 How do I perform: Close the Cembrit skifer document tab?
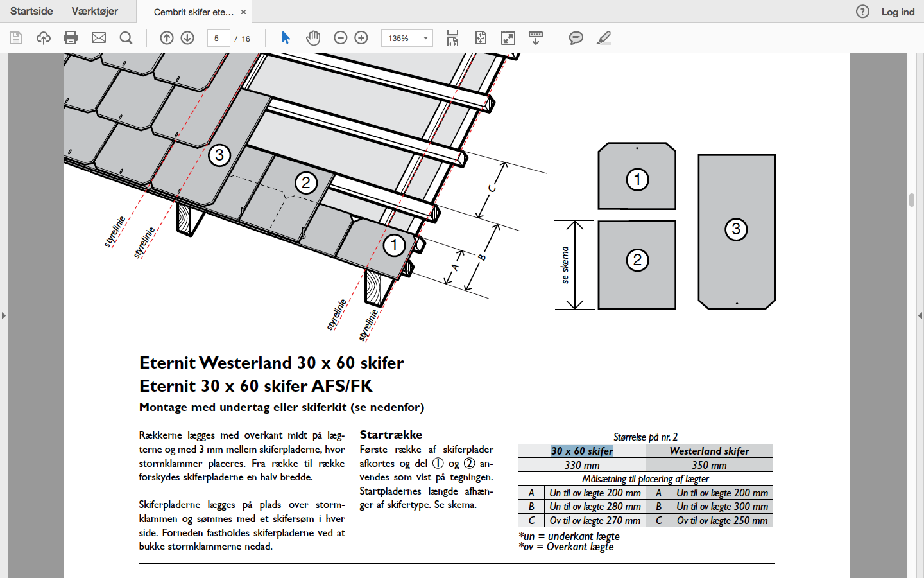243,12
